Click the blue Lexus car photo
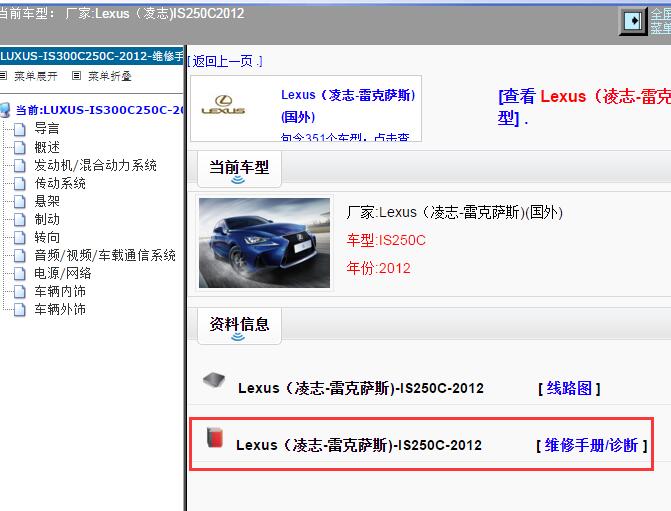671x511 pixels. [264, 243]
